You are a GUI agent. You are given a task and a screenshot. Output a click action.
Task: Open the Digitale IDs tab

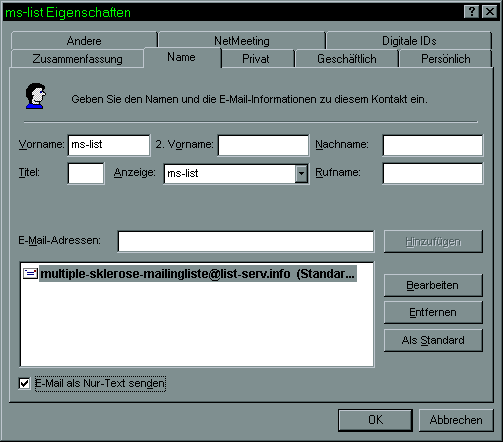coord(409,41)
